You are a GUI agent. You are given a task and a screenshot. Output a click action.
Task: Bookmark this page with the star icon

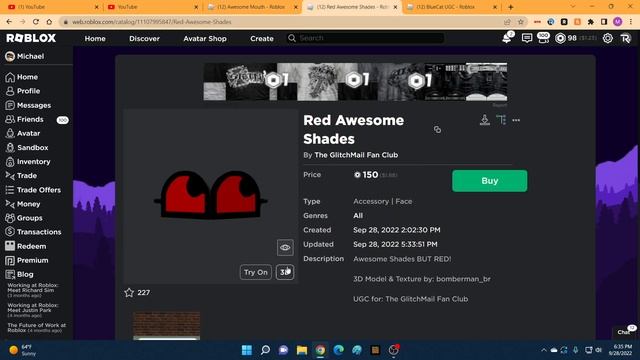520,22
